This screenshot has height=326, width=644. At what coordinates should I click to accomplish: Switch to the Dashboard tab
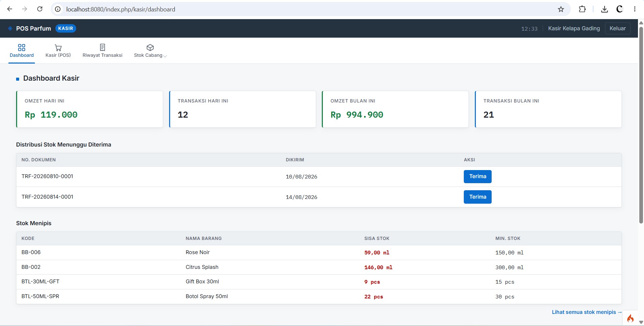tap(21, 51)
